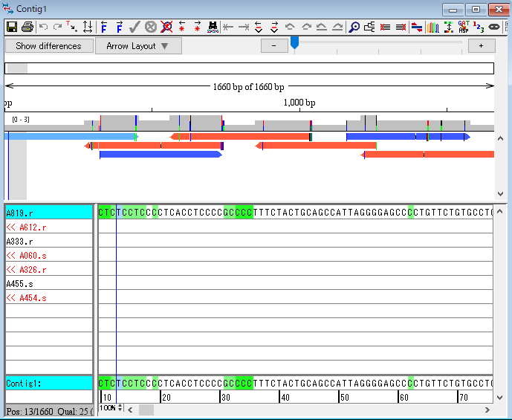Click the lines with left red X icon
The image size is (512, 420).
(386, 27)
